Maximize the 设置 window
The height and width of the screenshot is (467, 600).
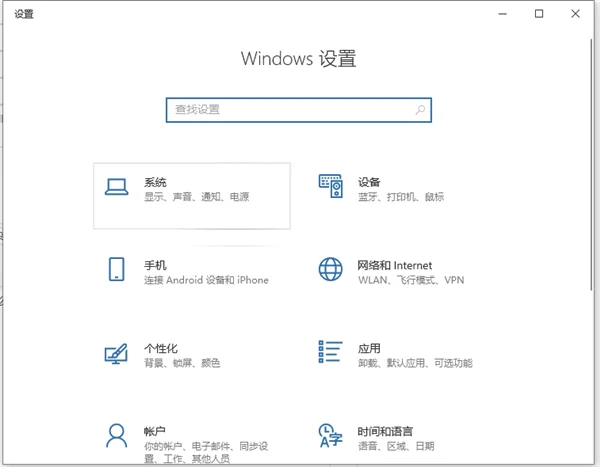(x=539, y=14)
